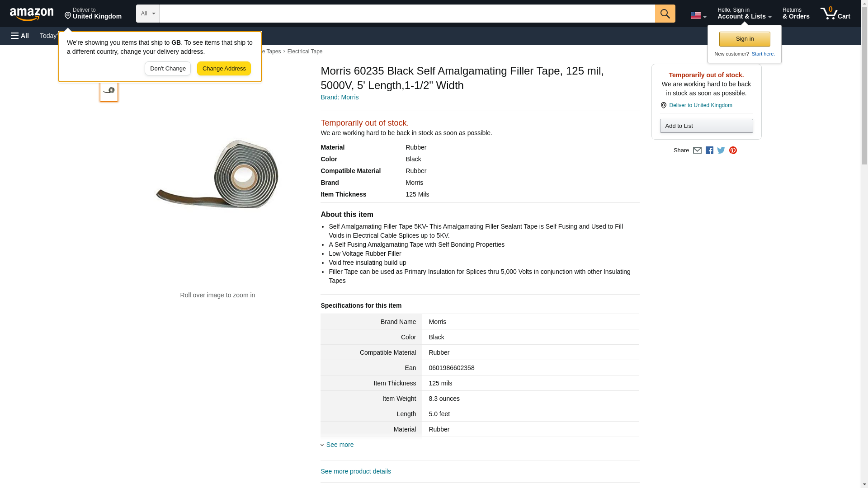Click Change Address button
The height and width of the screenshot is (488, 868).
[224, 69]
